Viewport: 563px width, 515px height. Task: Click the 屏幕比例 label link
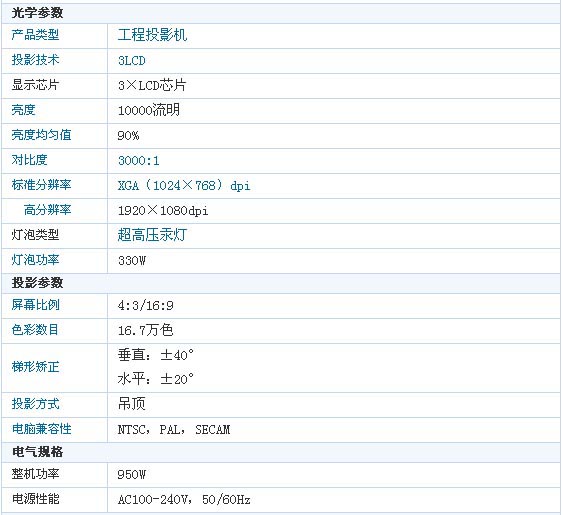[35, 305]
